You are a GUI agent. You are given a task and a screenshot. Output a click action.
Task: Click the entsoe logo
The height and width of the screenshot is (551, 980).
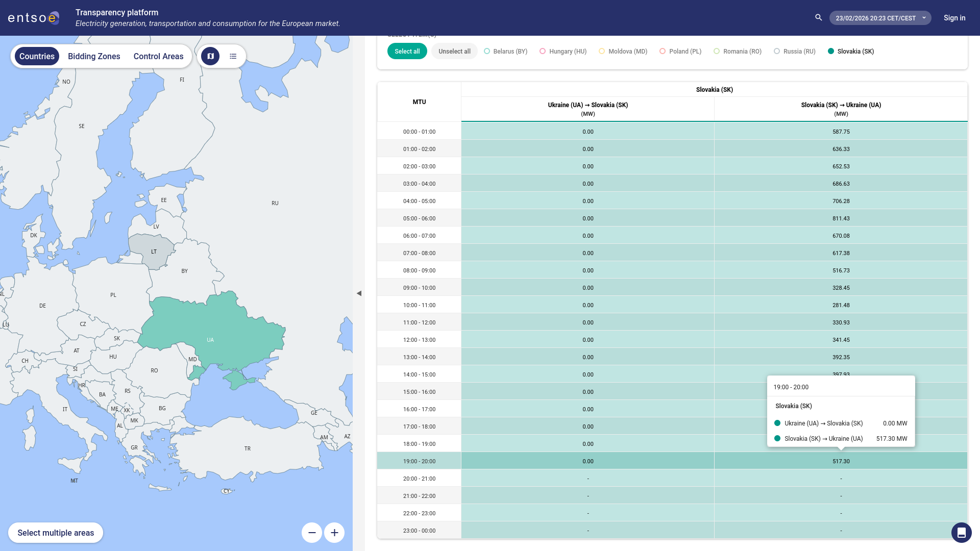[x=34, y=18]
